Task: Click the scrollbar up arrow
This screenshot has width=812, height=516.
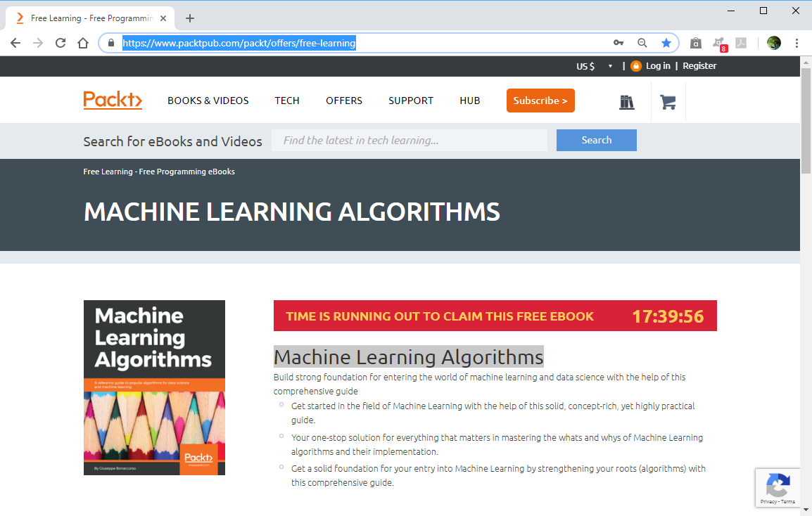Action: point(806,62)
